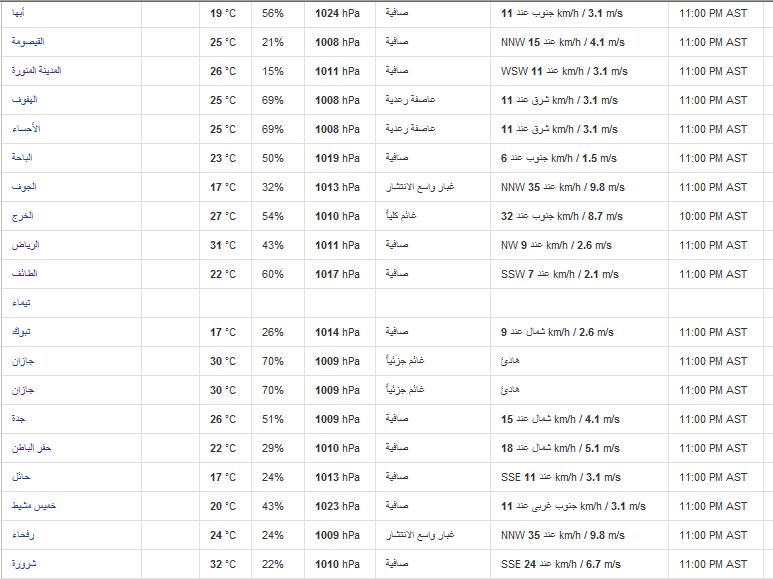Open the رفحاء city link
The image size is (773, 579).
(23, 535)
